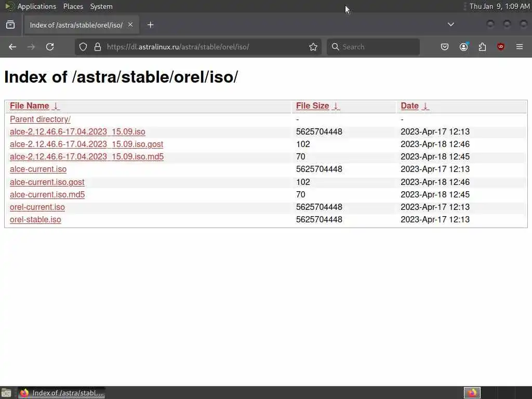Viewport: 532px width, 399px height.
Task: Sort the listing by Date
Action: (409, 106)
